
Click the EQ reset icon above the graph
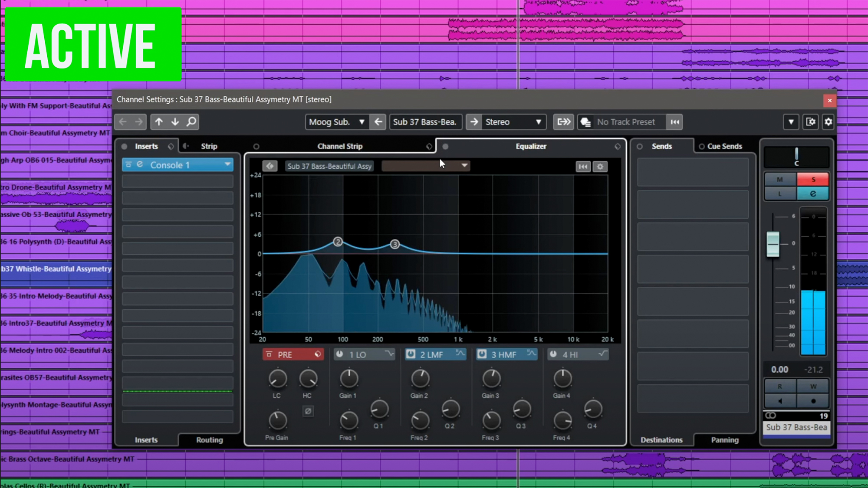pos(583,167)
